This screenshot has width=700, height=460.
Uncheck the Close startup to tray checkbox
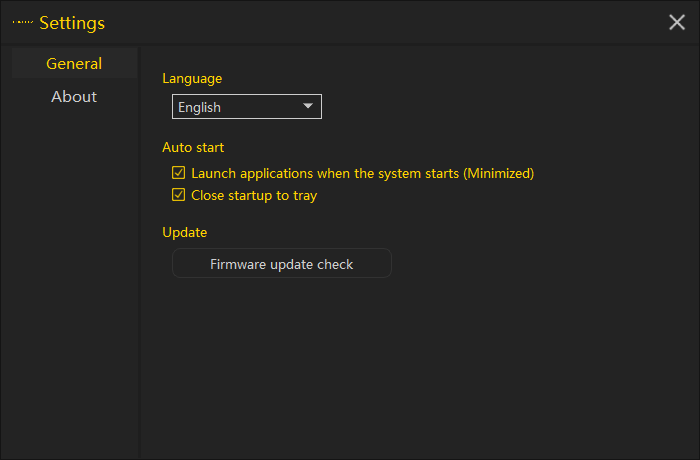click(179, 195)
